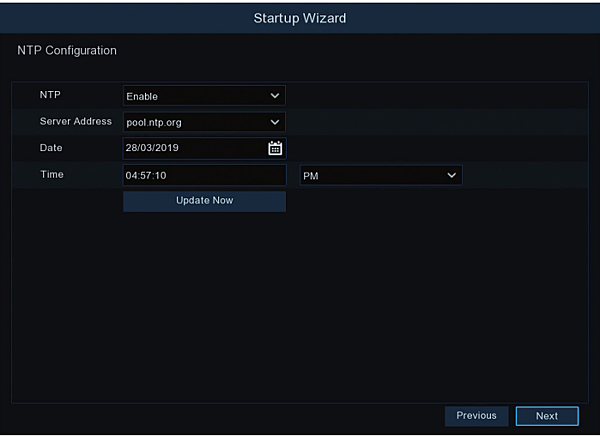Expand the NTP Enable dropdown arrow
This screenshot has height=437, width=600.
click(x=275, y=96)
